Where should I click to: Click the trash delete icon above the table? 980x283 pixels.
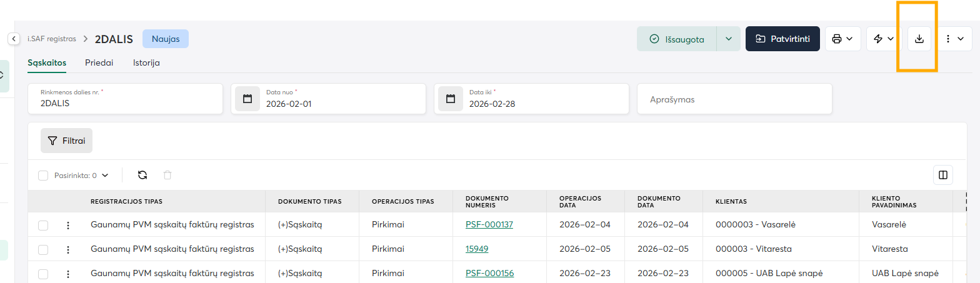[x=167, y=176]
